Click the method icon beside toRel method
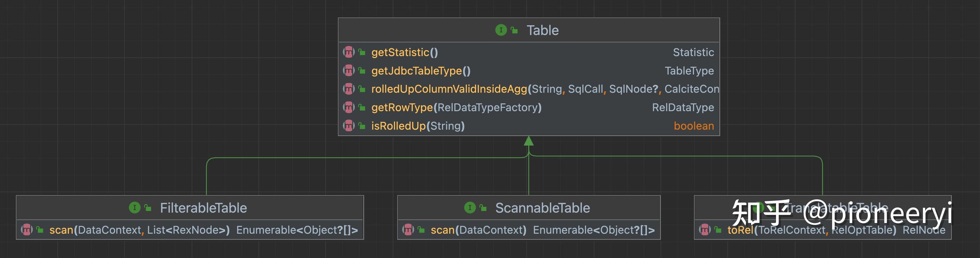The height and width of the screenshot is (258, 980). tap(705, 230)
